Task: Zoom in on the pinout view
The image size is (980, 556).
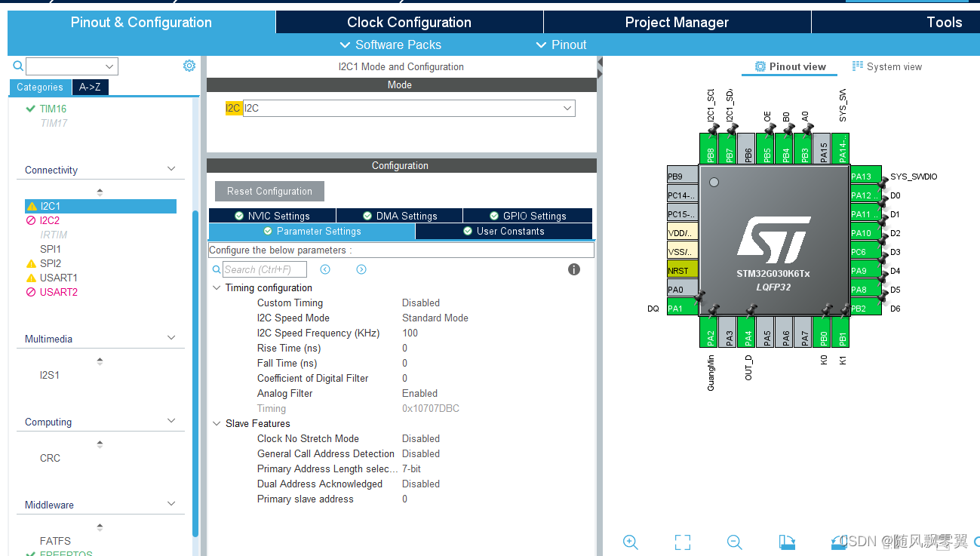Action: pyautogui.click(x=631, y=542)
